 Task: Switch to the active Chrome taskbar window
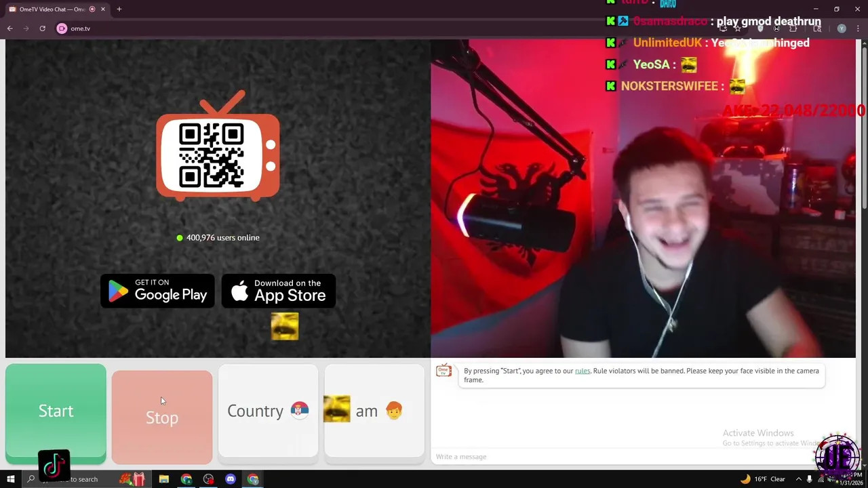(253, 479)
